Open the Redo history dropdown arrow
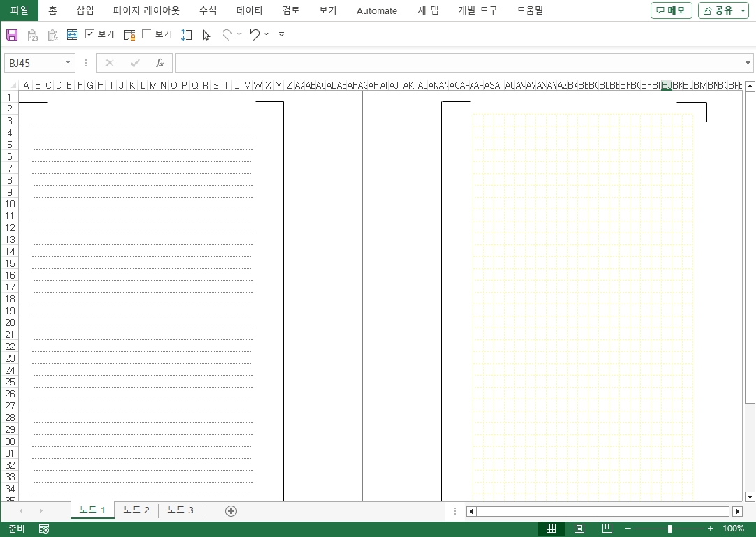The height and width of the screenshot is (537, 756). coord(239,34)
